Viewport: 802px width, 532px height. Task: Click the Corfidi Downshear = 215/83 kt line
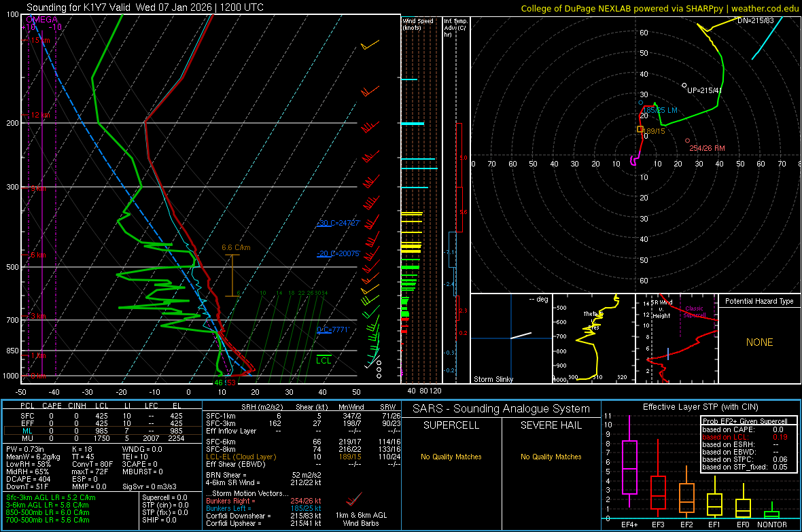(x=264, y=516)
